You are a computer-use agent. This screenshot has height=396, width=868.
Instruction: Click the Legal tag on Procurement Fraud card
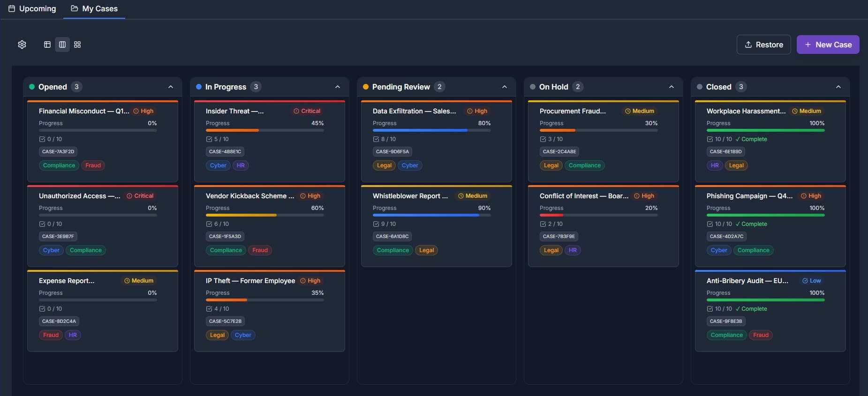551,165
